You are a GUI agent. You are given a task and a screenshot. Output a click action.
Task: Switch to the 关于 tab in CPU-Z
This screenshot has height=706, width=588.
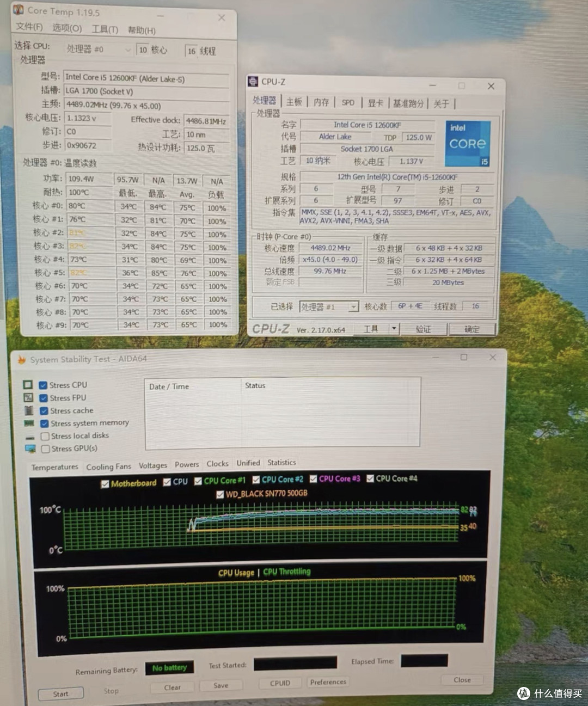[442, 103]
